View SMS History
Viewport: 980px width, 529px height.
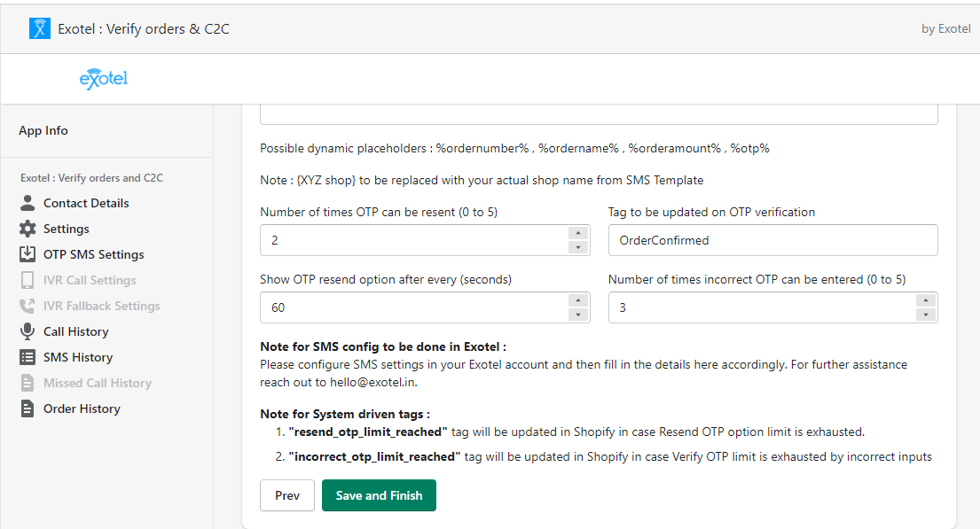pyautogui.click(x=78, y=356)
